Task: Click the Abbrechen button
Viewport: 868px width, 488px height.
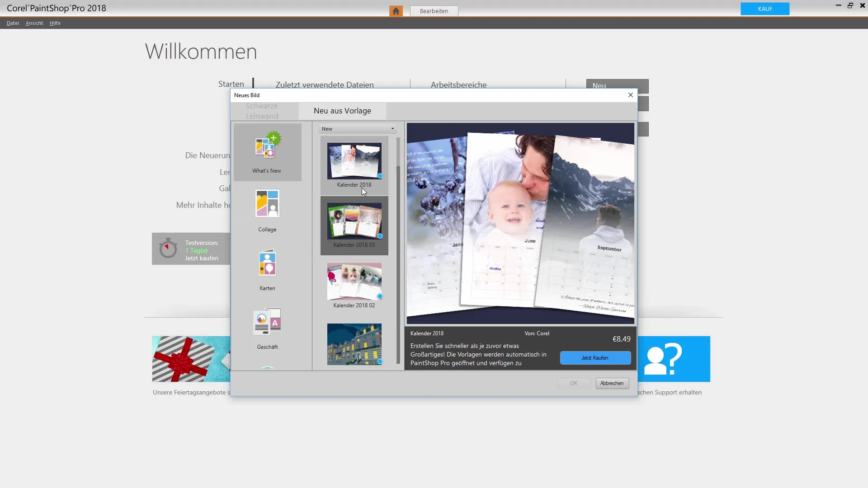Action: click(612, 383)
